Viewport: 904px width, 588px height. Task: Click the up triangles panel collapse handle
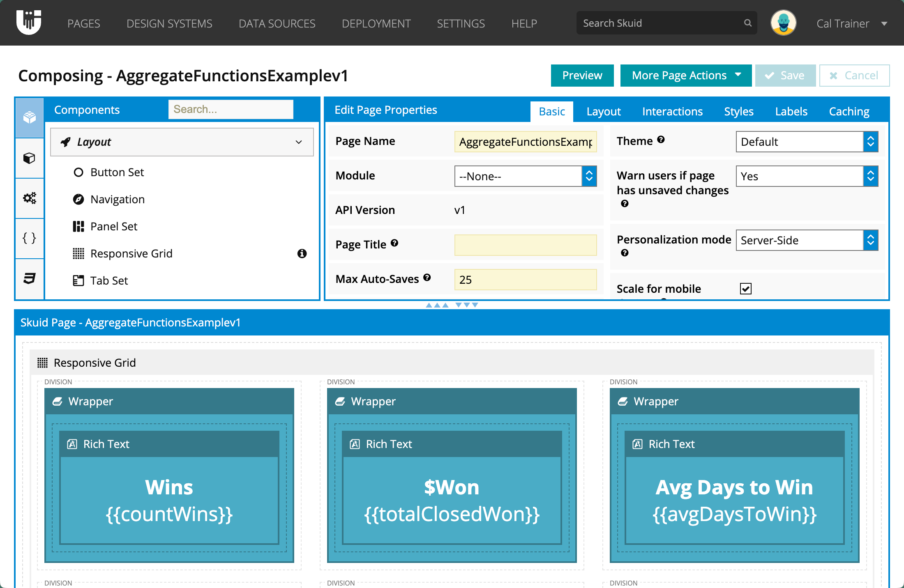pyautogui.click(x=437, y=305)
